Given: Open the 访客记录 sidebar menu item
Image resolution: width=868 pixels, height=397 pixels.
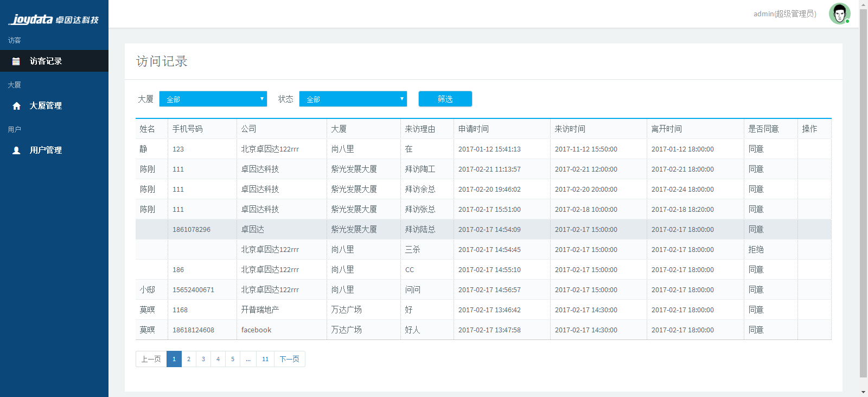Looking at the screenshot, I should tap(54, 61).
